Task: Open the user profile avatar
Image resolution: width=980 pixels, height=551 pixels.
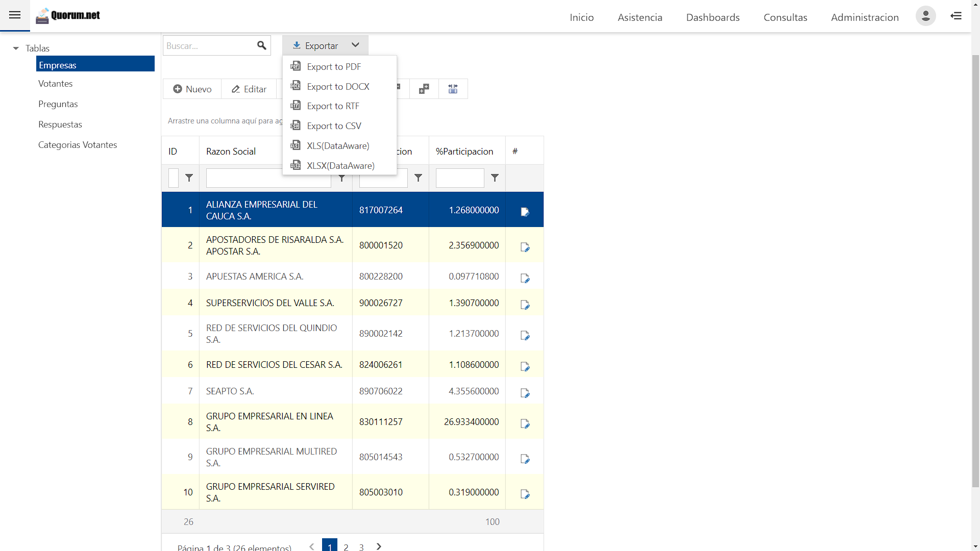Action: (x=925, y=16)
